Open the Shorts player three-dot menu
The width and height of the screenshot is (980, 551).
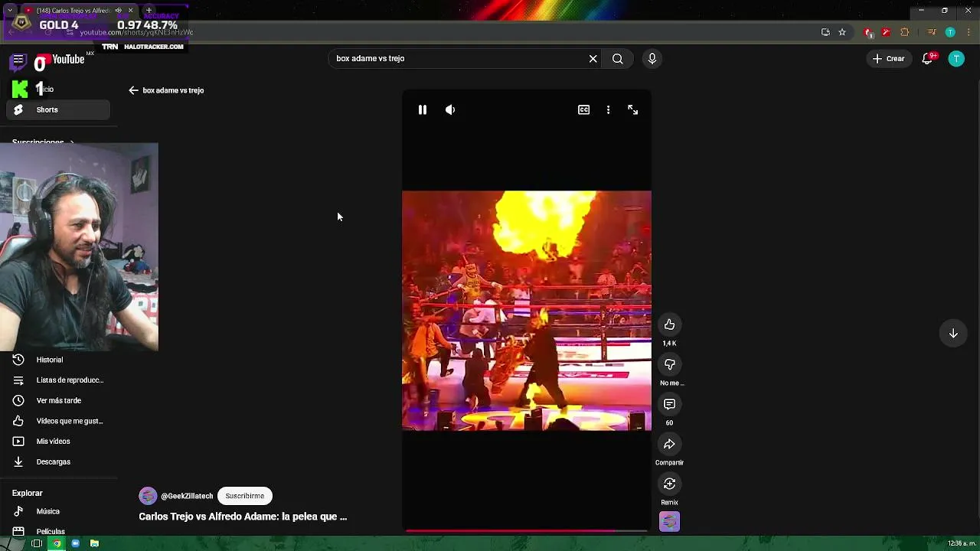pos(608,110)
